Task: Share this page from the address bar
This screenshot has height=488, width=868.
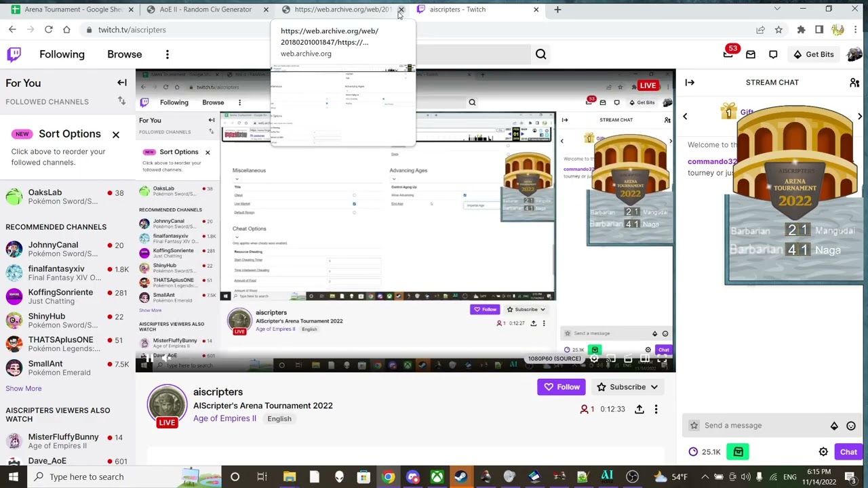Action: coord(760,30)
